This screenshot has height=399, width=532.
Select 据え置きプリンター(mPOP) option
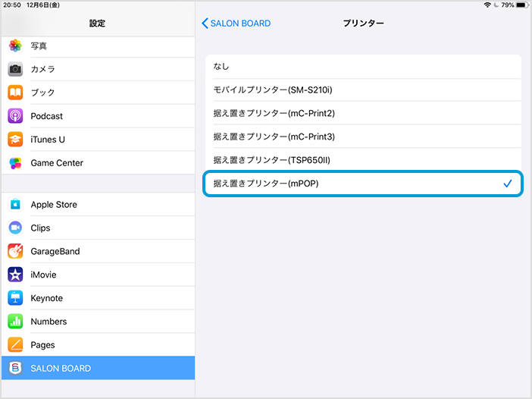363,184
